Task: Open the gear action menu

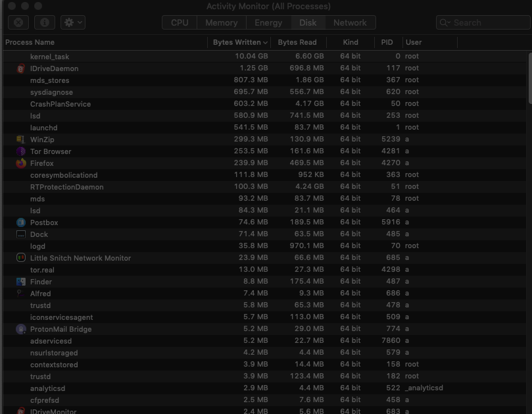Action: pyautogui.click(x=73, y=22)
